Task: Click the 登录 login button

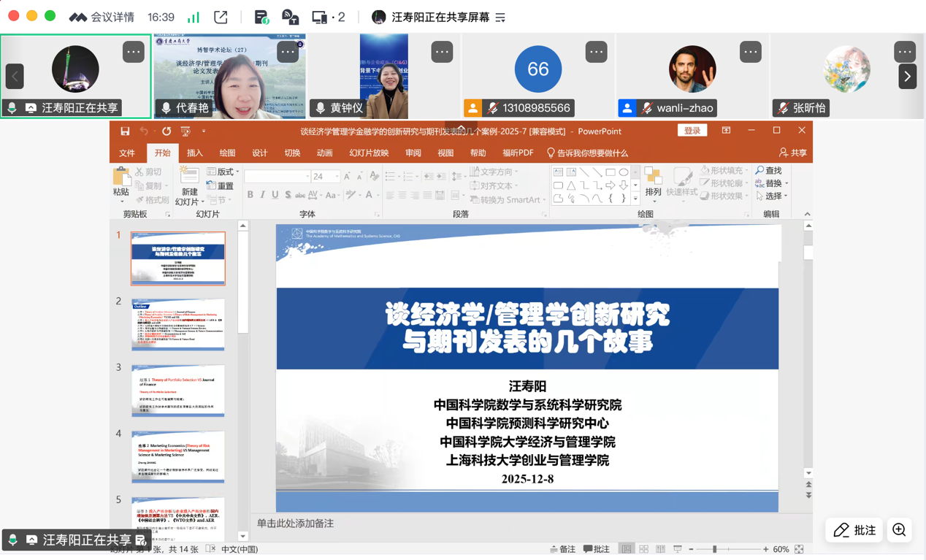Action: (x=692, y=131)
